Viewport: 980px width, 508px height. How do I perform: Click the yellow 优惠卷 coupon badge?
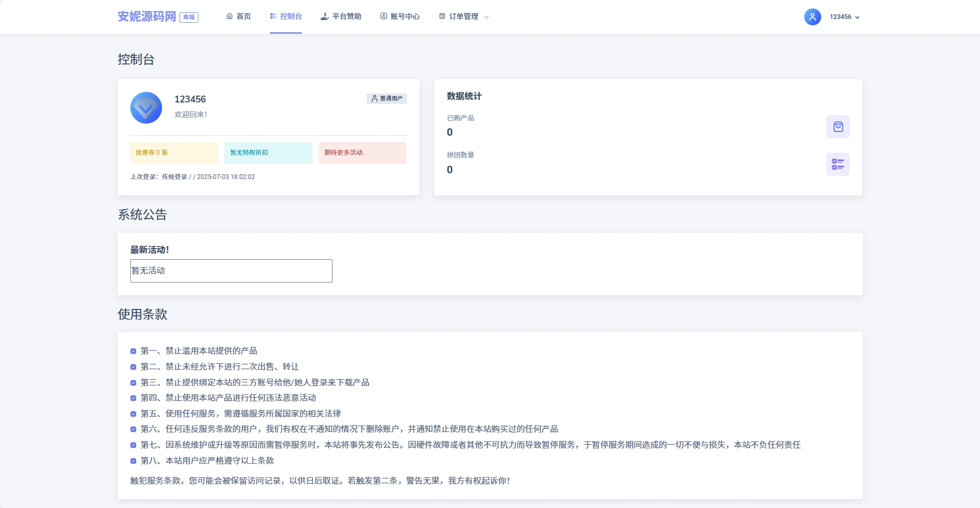coord(174,153)
